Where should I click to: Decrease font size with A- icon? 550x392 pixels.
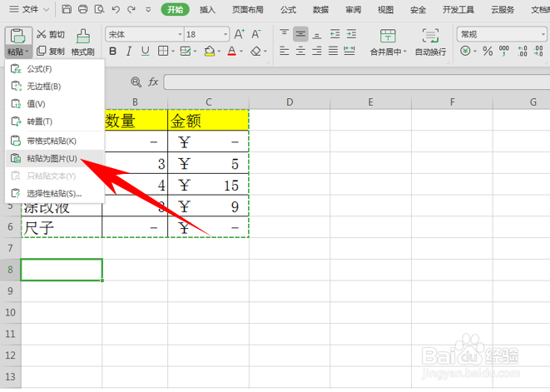[256, 34]
